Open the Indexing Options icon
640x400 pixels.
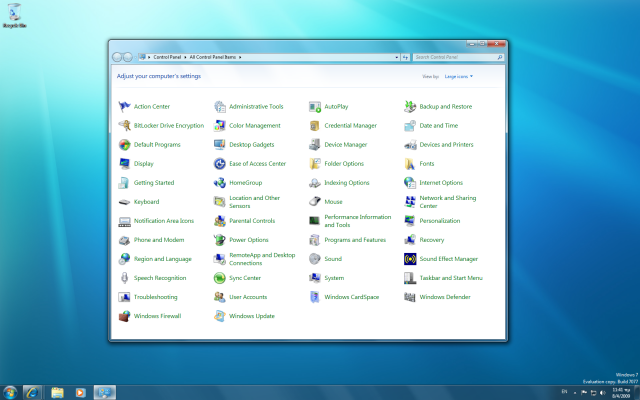pyautogui.click(x=315, y=182)
